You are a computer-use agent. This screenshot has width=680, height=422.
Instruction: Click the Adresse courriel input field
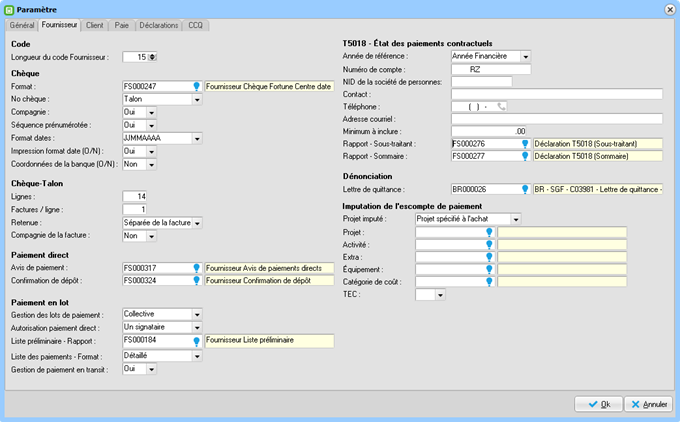point(557,119)
